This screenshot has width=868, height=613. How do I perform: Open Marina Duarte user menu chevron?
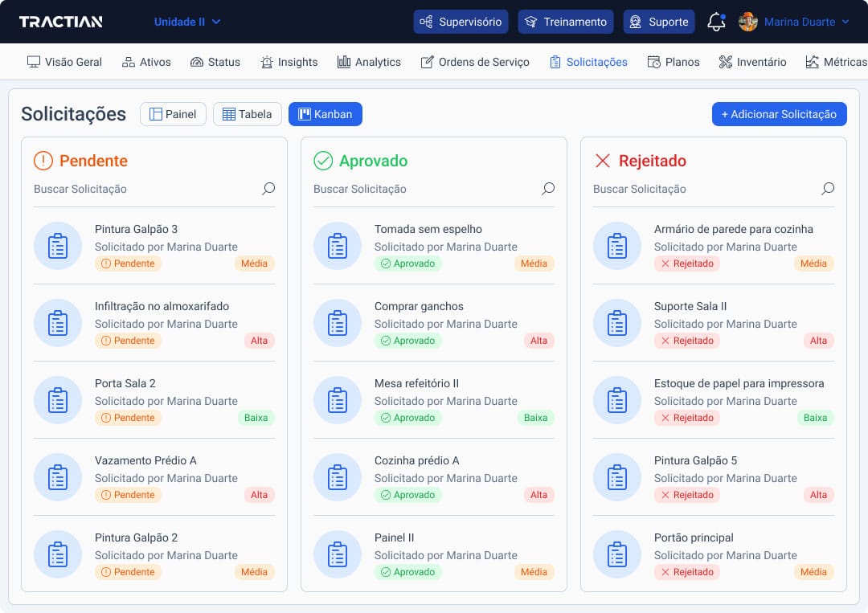tap(845, 22)
